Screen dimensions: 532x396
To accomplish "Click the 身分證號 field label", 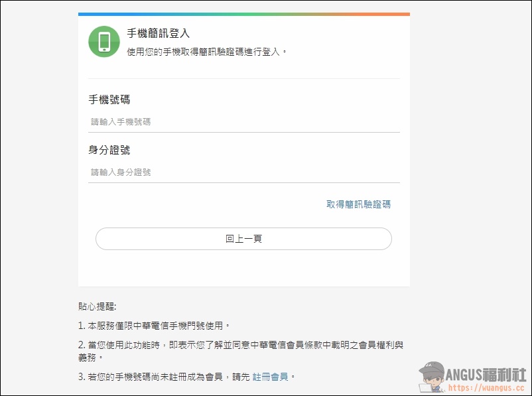I will 109,150.
